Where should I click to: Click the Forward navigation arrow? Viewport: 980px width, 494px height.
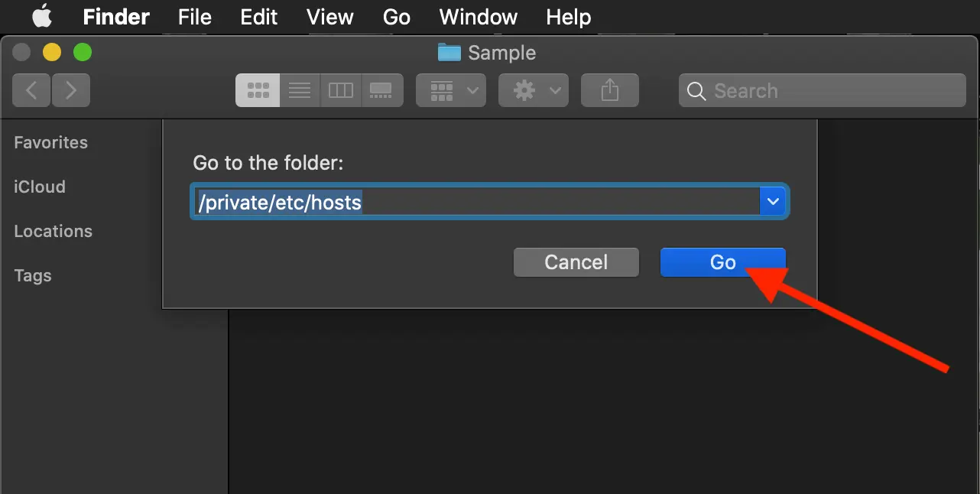[71, 89]
